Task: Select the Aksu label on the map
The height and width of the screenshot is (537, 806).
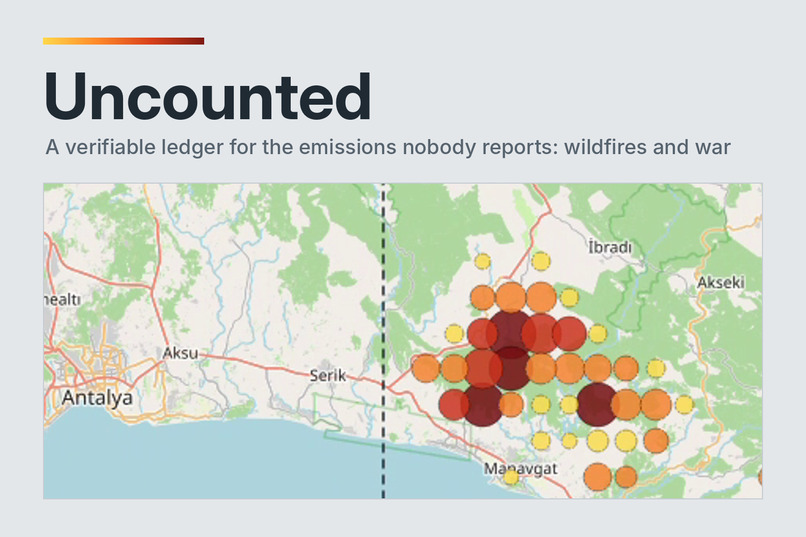Action: click(x=180, y=353)
